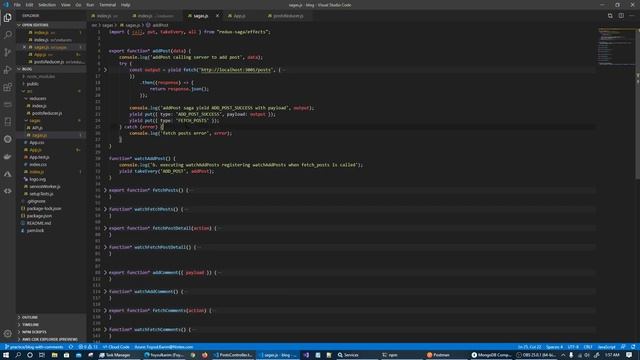Open MongoDB Compass from the taskbar

click(x=491, y=355)
